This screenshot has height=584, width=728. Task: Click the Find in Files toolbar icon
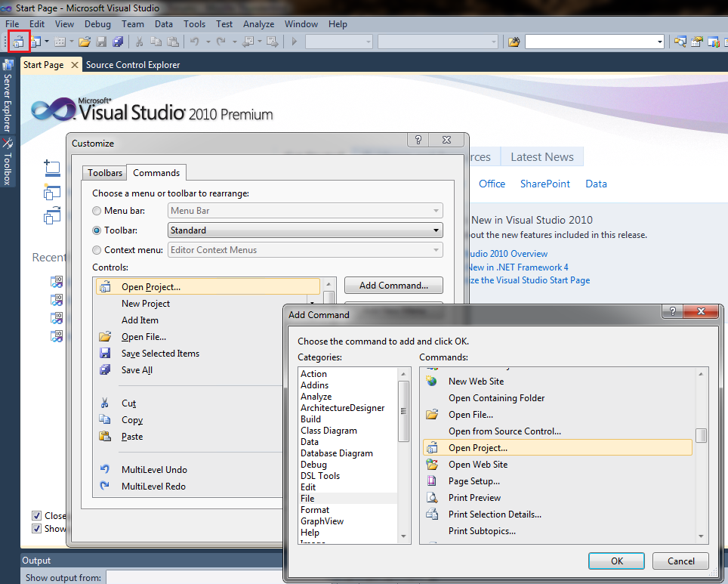tap(514, 42)
